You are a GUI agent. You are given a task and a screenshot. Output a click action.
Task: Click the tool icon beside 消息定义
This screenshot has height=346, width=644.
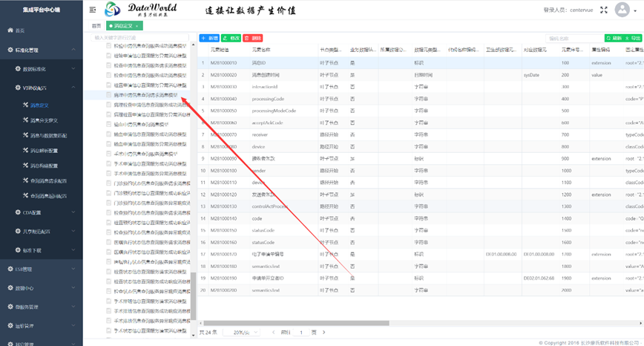point(25,105)
